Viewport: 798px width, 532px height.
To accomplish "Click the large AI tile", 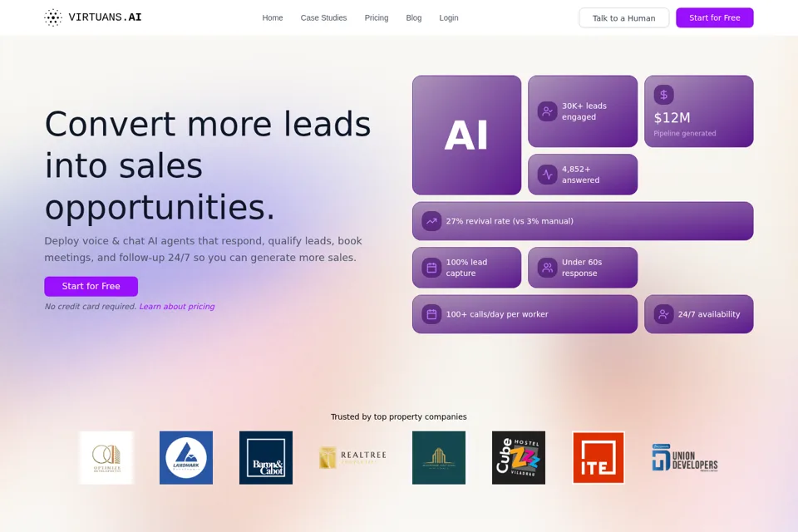I will pos(466,135).
